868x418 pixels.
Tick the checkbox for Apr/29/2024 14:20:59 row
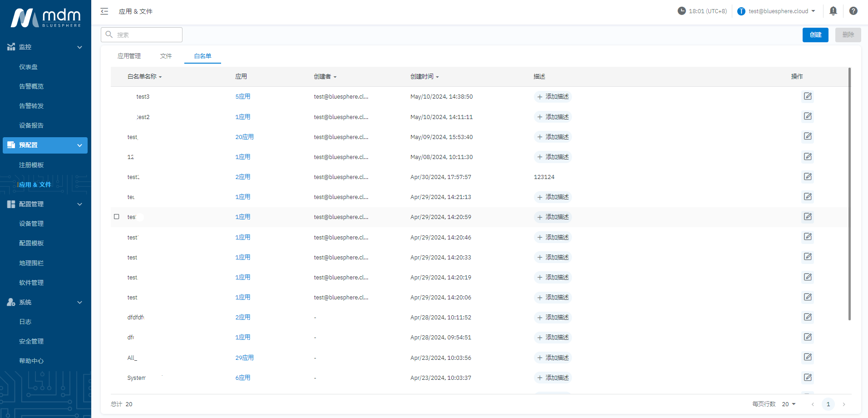[x=117, y=217]
